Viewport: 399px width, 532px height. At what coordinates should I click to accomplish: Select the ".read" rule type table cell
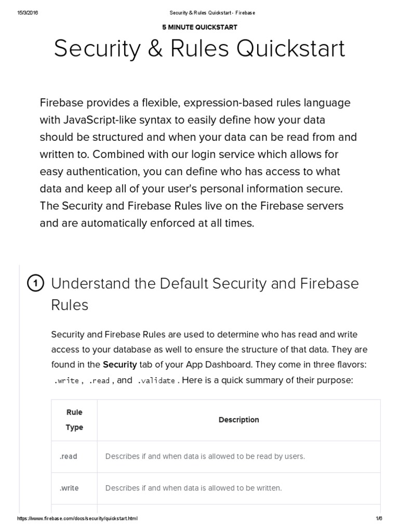coord(68,457)
